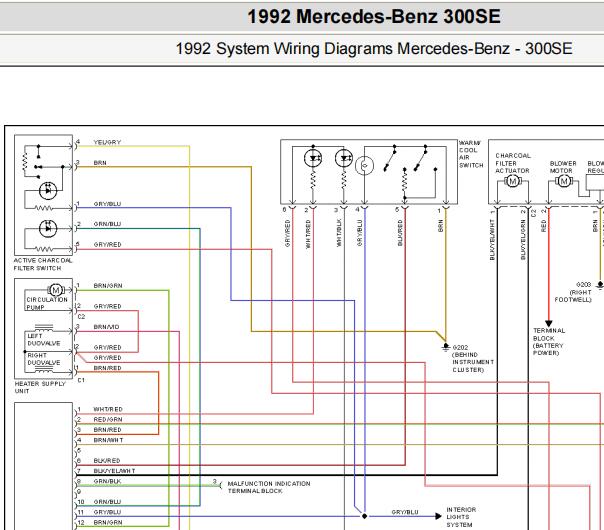Click 'TERMINAL BLOCK (BATTERY POWER)' text
The width and height of the screenshot is (604, 530).
click(549, 342)
